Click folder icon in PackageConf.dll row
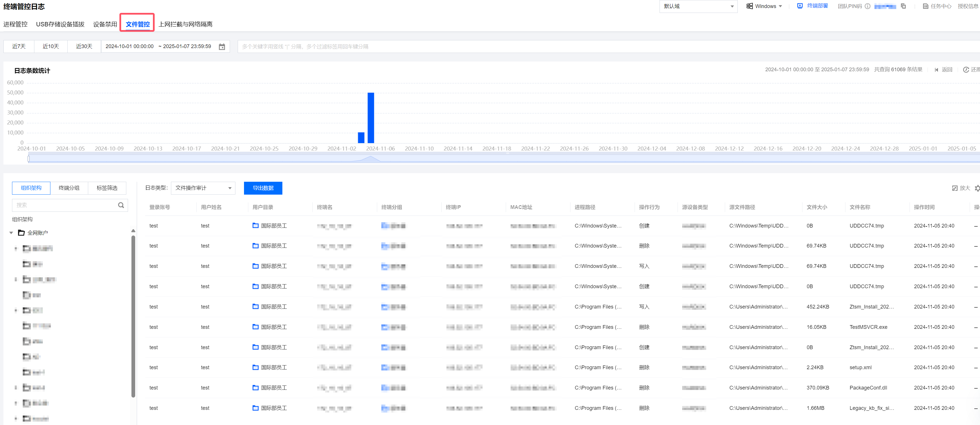This screenshot has height=425, width=980. pos(255,388)
